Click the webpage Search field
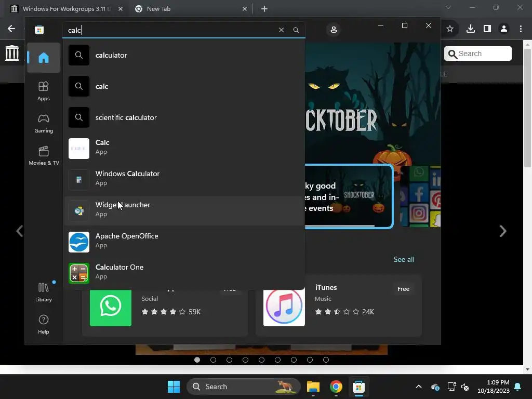The width and height of the screenshot is (532, 399). 478,54
